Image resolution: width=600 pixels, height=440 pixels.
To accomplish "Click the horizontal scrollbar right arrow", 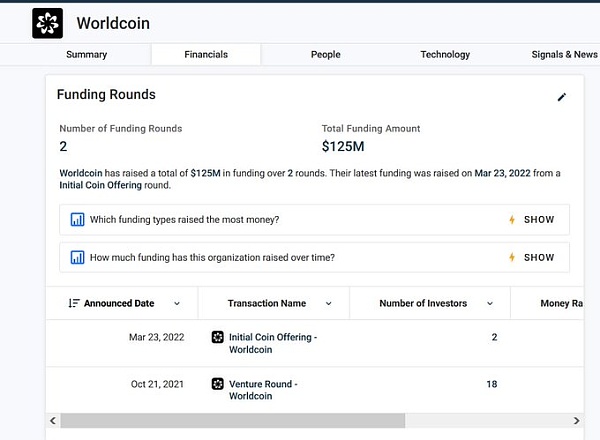I will pyautogui.click(x=576, y=421).
